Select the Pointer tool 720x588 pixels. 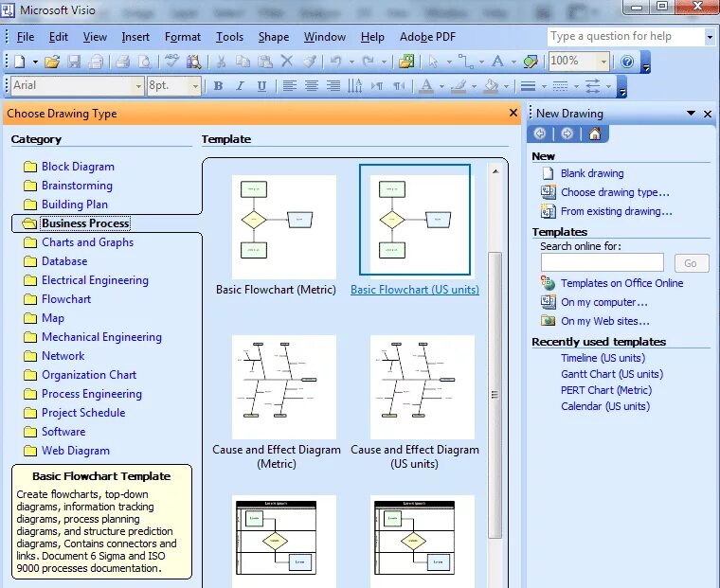click(433, 61)
